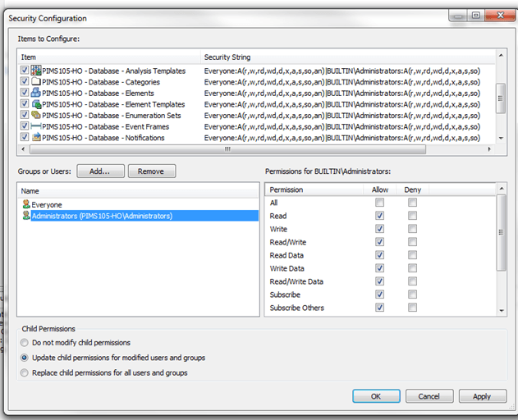
Task: Click the Everyone user icon
Action: pos(26,204)
